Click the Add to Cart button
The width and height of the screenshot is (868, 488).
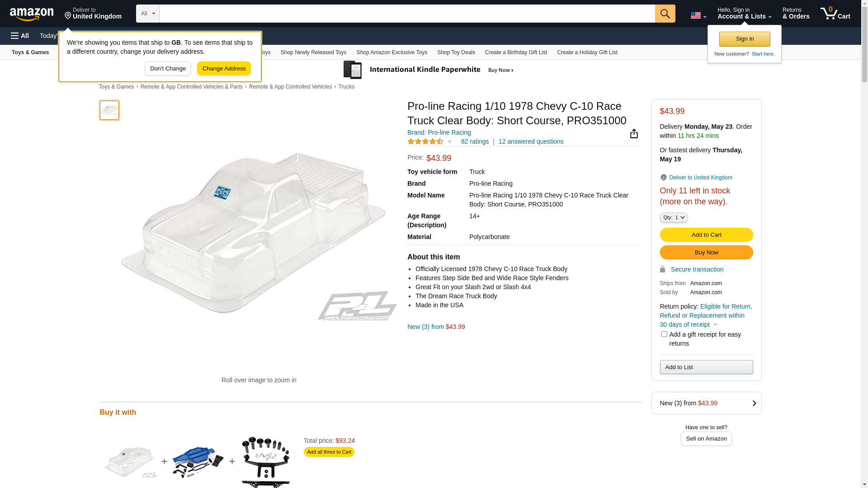tap(706, 235)
